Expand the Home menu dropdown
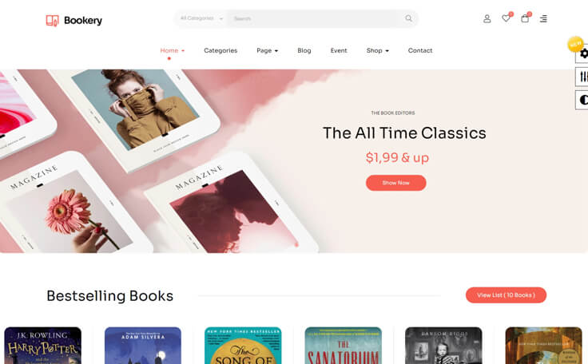This screenshot has height=364, width=588. click(172, 50)
